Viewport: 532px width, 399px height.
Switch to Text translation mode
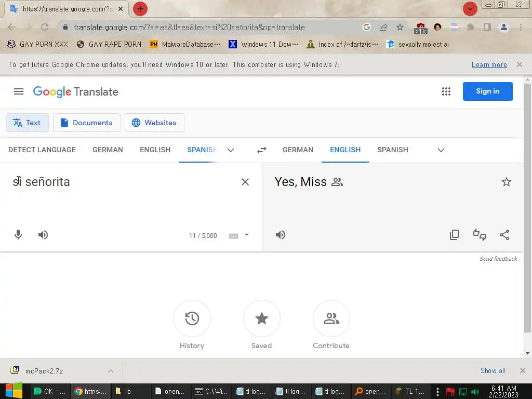28,123
